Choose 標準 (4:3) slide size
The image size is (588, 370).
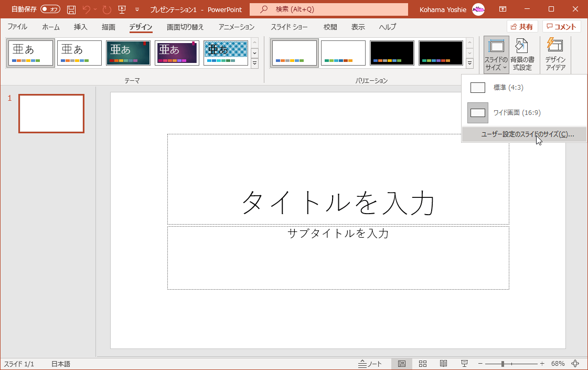[524, 88]
